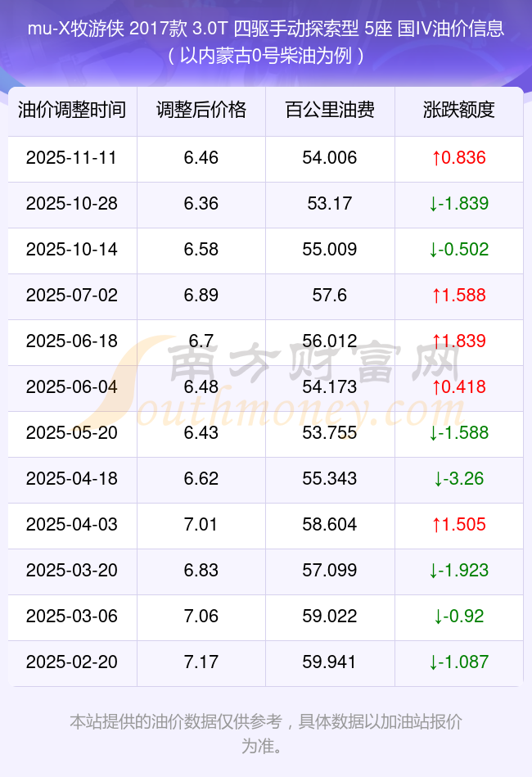Click the mu-X牧游侠 page title
Image resolution: width=532 pixels, height=777 pixels.
(266, 30)
